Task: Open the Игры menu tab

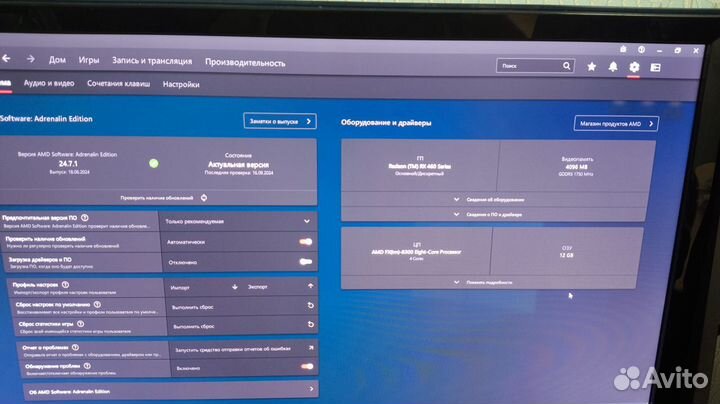Action: click(x=89, y=61)
